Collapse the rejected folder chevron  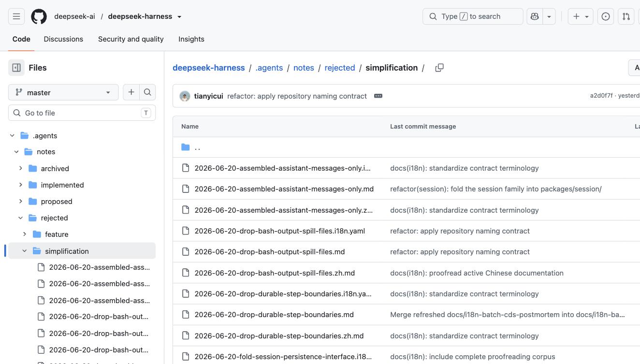tap(21, 218)
